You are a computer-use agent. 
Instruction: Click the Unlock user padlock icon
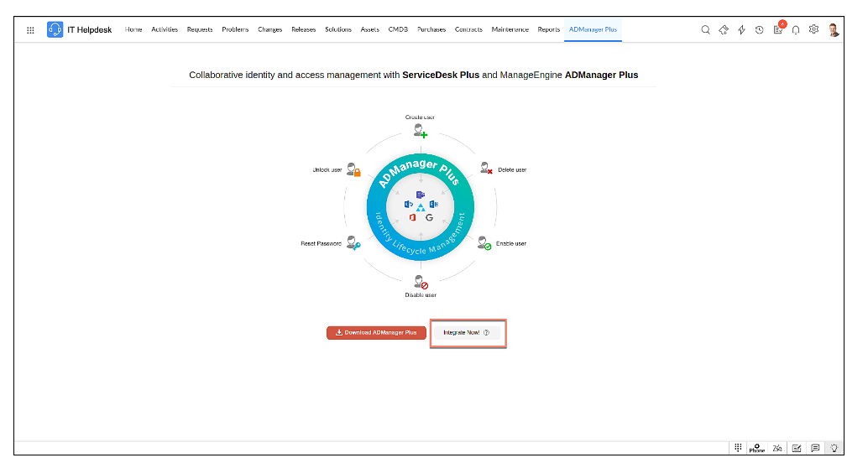[353, 169]
